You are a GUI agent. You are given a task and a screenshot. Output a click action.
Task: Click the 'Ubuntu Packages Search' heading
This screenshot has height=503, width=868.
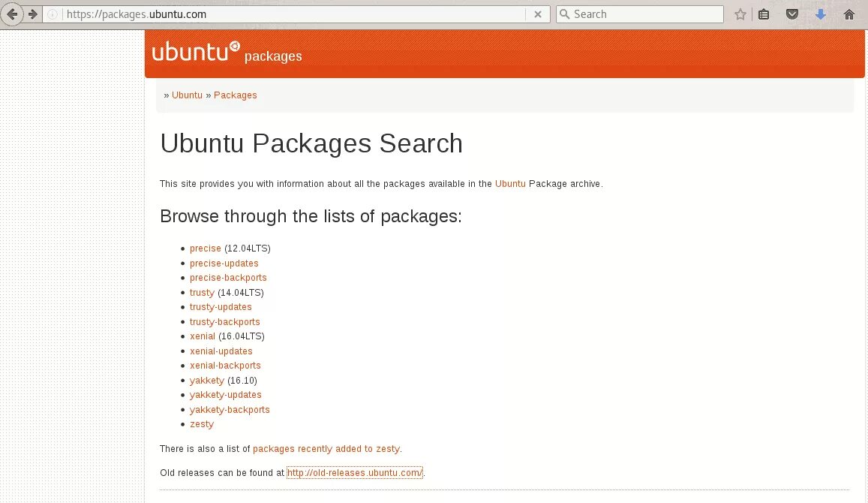tap(311, 143)
